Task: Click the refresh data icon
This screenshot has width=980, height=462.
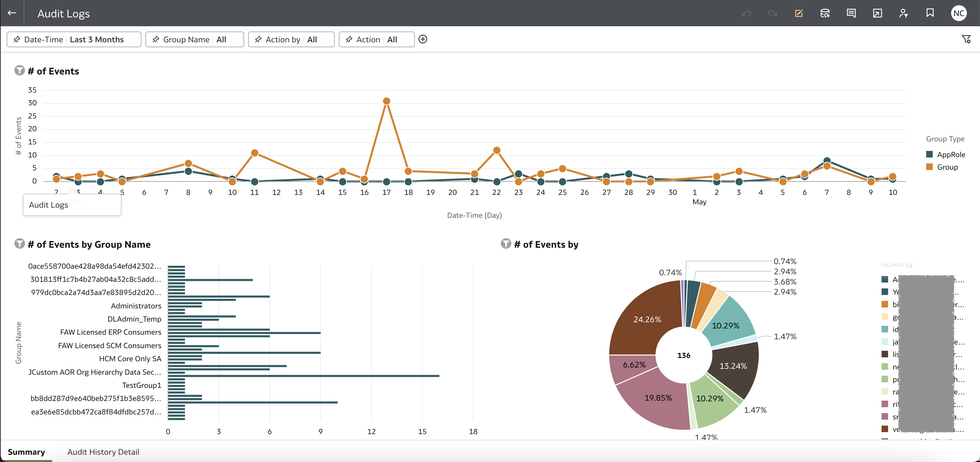Action: [x=825, y=13]
